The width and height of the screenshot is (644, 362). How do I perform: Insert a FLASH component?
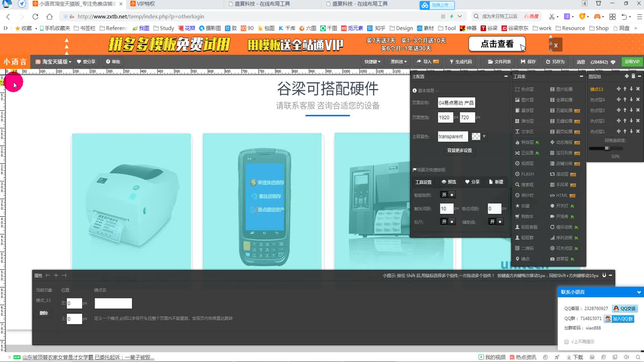click(x=524, y=174)
